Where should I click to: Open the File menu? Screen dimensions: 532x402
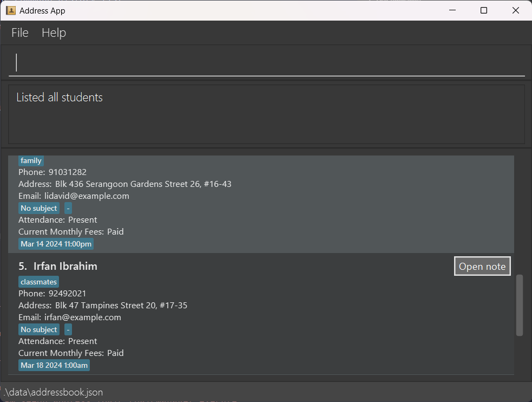20,33
